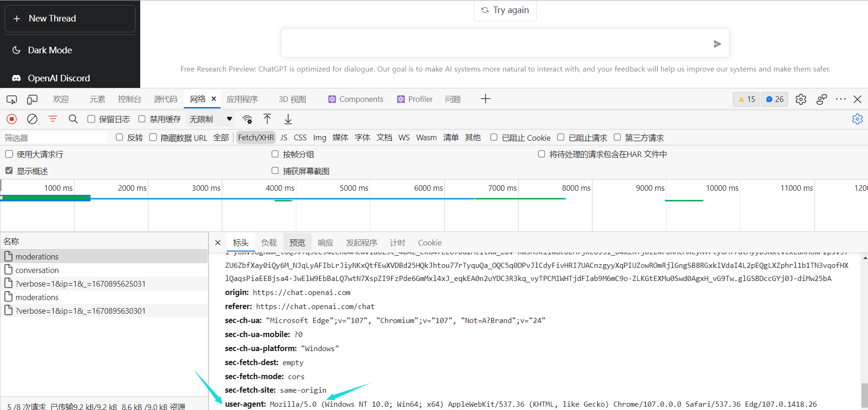Export HAR file download icon

point(288,119)
